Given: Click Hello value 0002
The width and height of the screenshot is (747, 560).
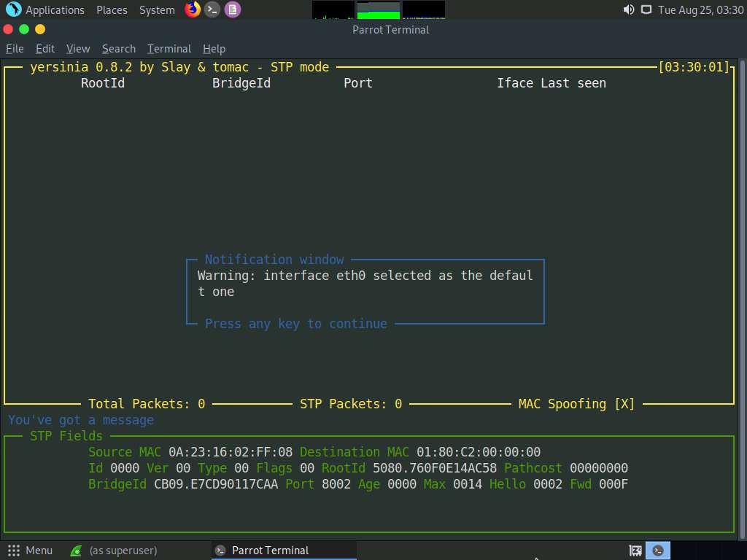Looking at the screenshot, I should 547,484.
